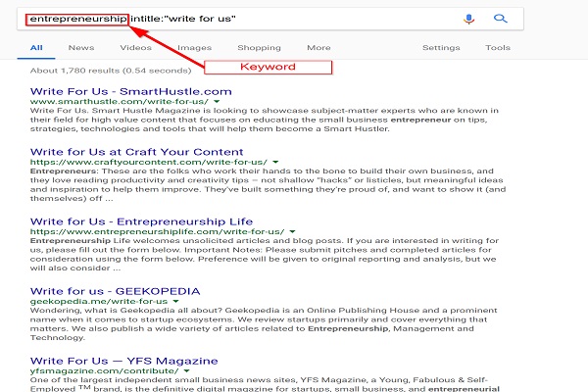The width and height of the screenshot is (588, 392).
Task: Click the Geekopedia snippet about startup ecosystems
Action: (264, 323)
